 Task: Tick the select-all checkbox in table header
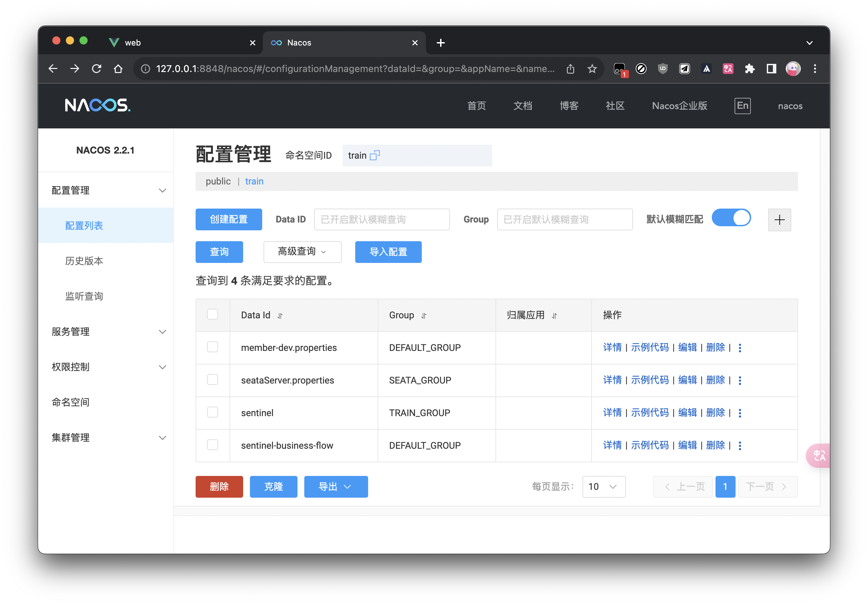click(213, 315)
